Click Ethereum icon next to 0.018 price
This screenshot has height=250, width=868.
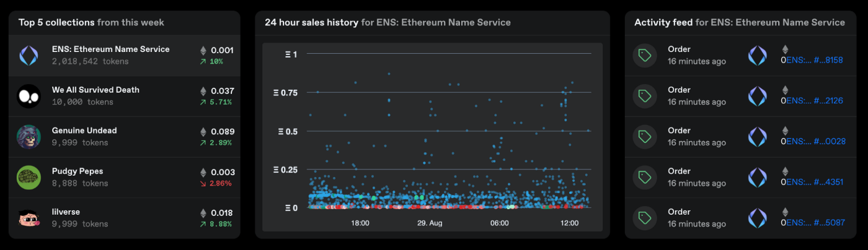click(203, 213)
